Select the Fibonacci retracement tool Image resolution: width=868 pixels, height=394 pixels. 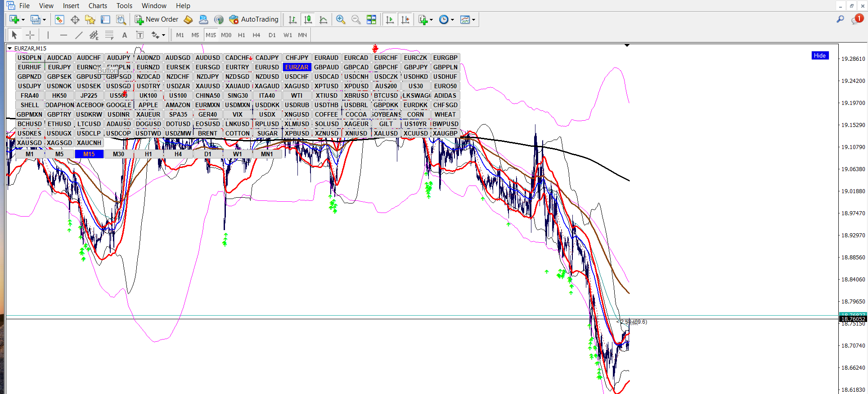point(109,35)
